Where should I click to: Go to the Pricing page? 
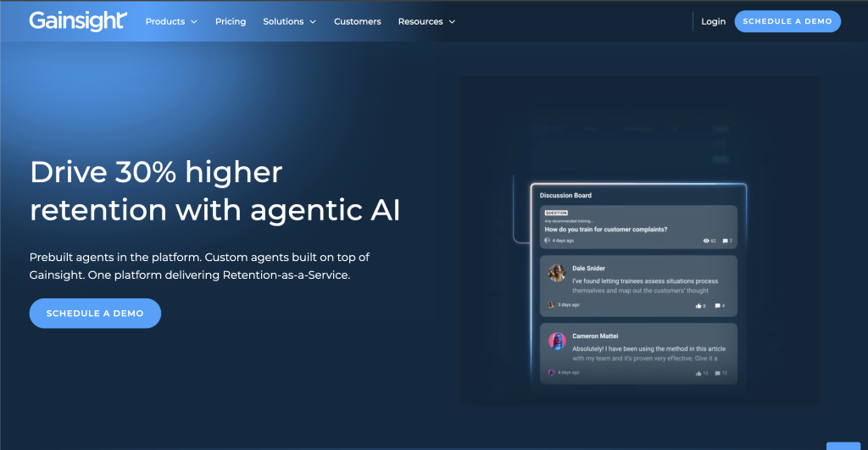tap(231, 21)
